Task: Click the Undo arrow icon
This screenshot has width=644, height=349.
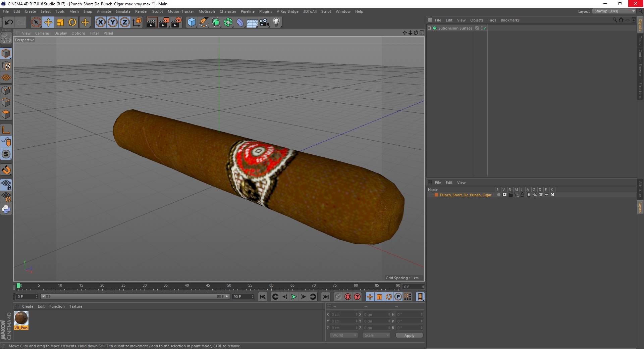Action: coord(9,22)
